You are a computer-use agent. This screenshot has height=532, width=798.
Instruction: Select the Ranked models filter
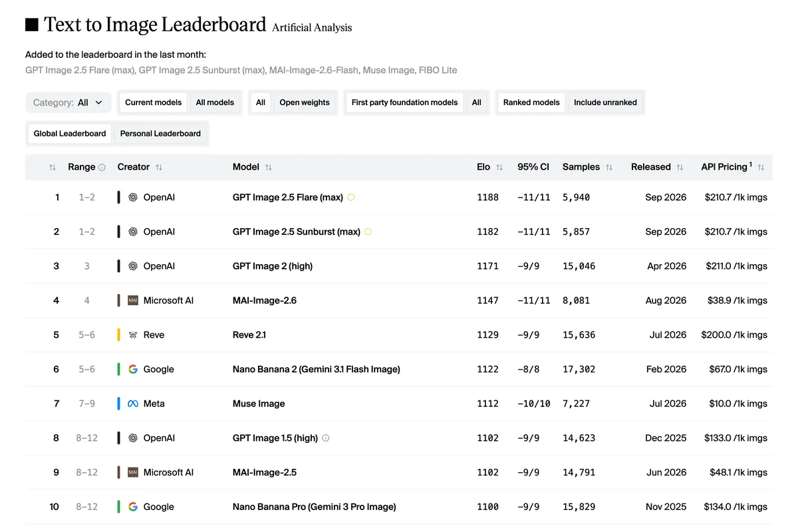[531, 102]
